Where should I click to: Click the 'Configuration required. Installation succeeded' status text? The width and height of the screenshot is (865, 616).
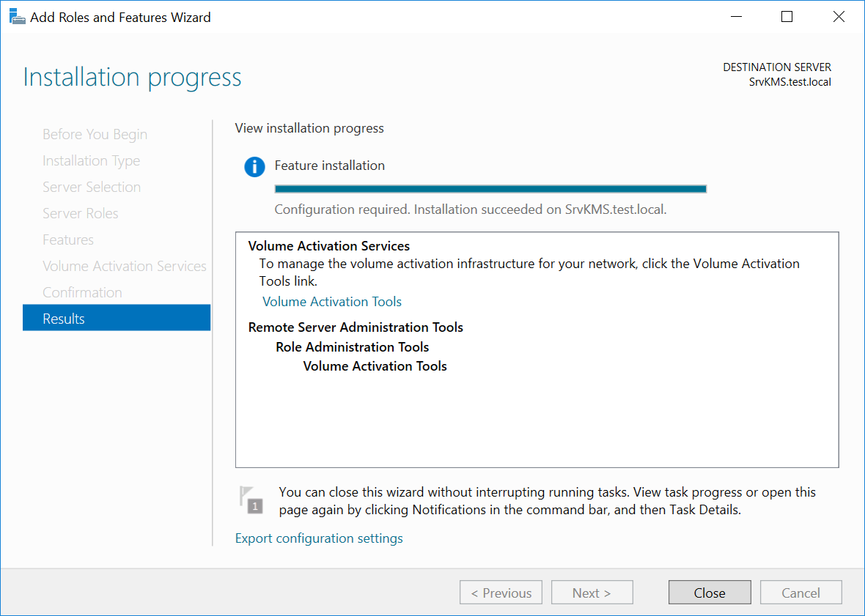click(x=471, y=209)
